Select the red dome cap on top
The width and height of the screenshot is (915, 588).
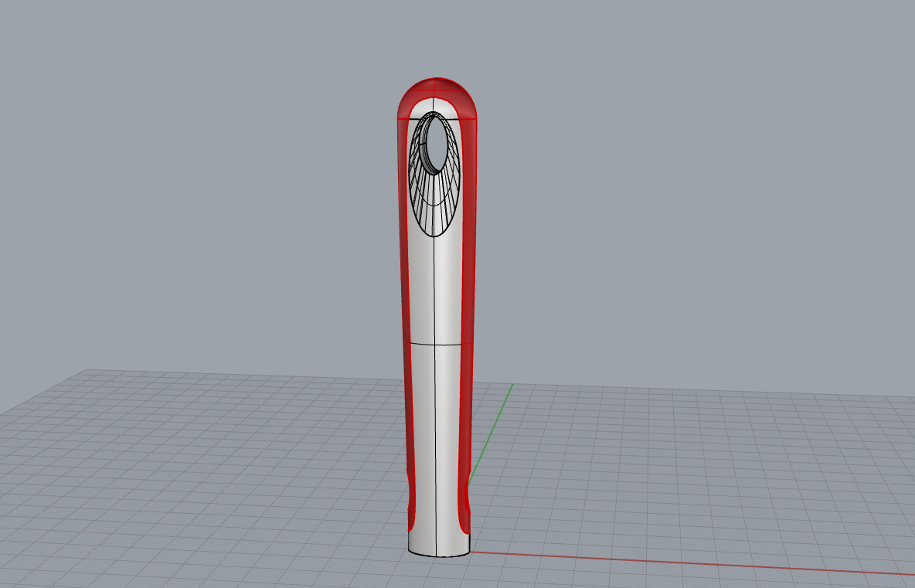(437, 88)
